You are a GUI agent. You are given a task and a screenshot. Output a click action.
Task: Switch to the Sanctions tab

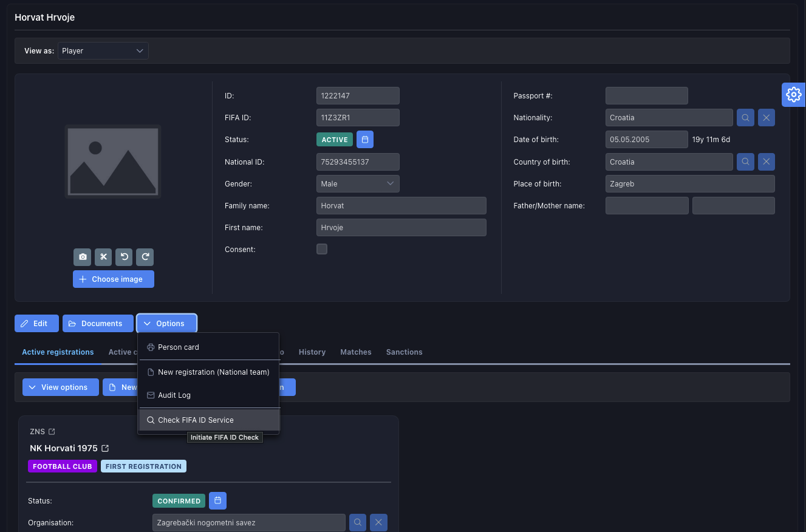(x=404, y=352)
